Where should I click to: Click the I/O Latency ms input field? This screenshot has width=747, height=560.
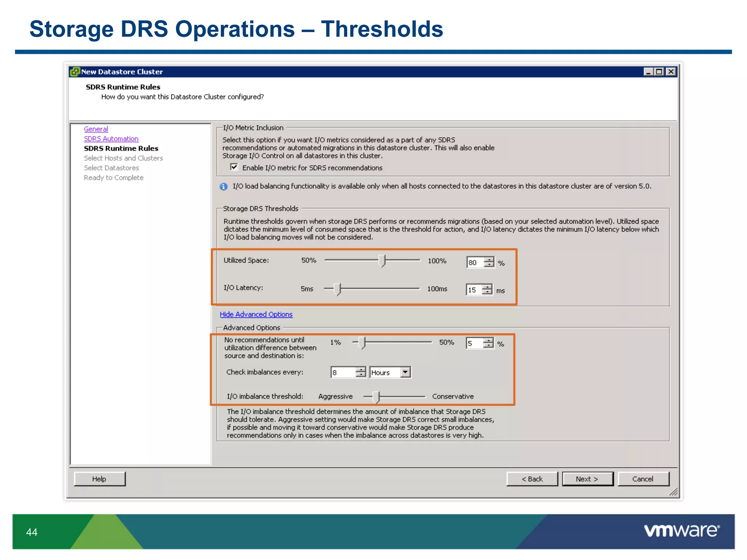pyautogui.click(x=474, y=290)
